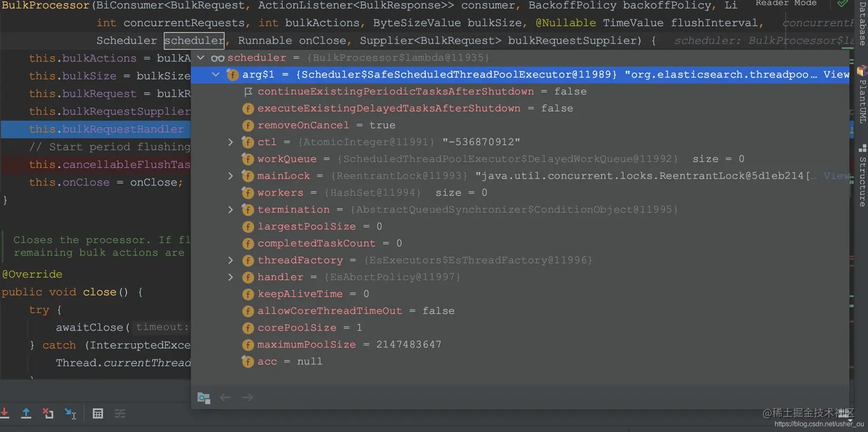Viewport: 868px width, 432px height.
Task: Click the field icon of workers
Action: (248, 193)
